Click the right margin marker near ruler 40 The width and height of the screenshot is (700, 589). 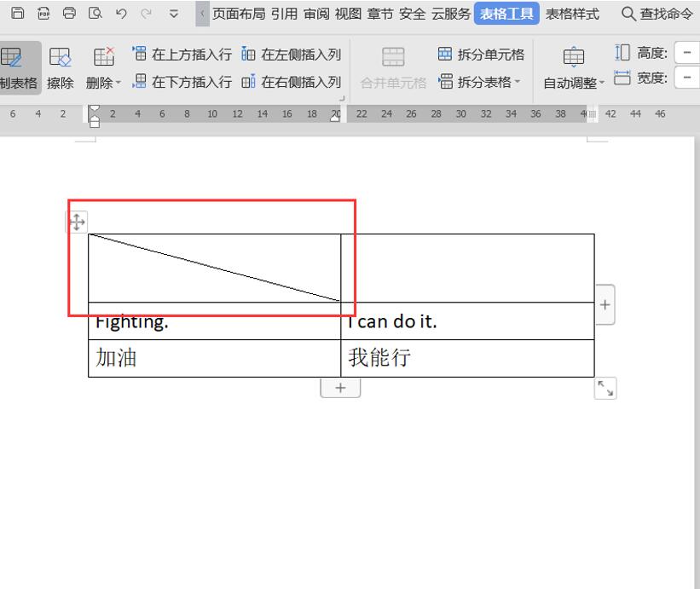[x=592, y=114]
